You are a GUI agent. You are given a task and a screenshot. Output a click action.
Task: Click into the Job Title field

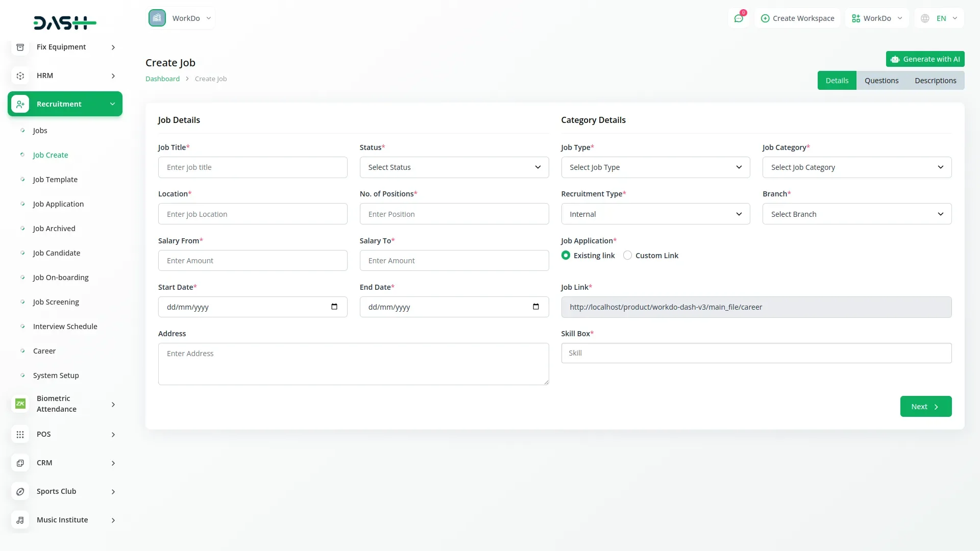coord(253,167)
